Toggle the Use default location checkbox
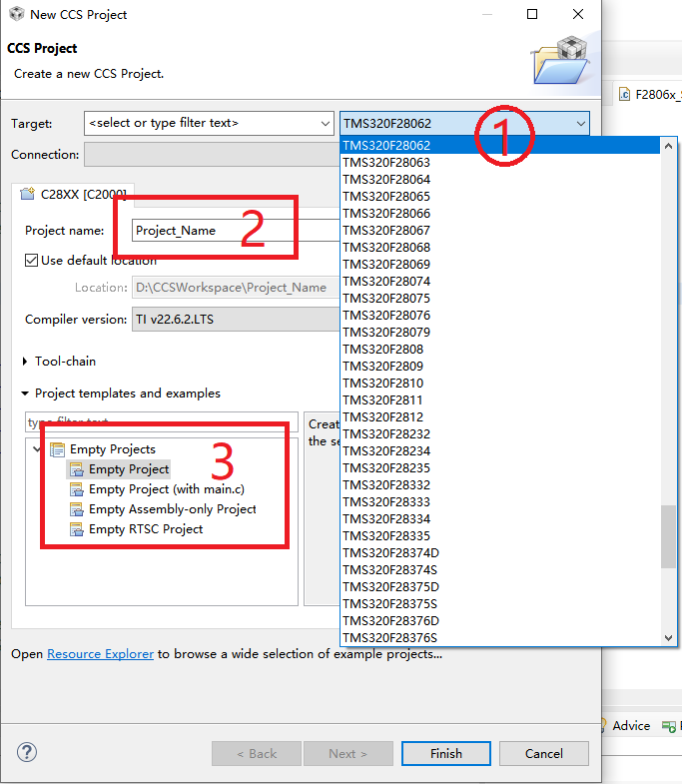This screenshot has height=784, width=682. 32,260
